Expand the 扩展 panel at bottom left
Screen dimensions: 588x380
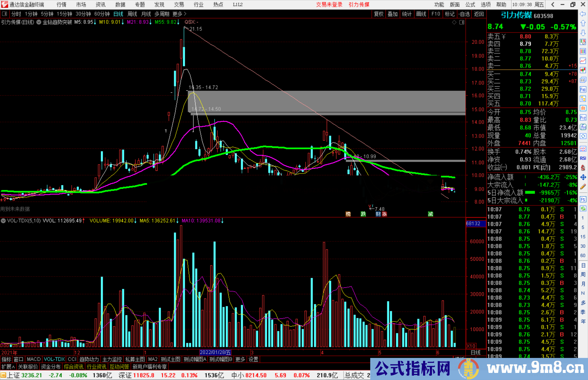(x=8, y=367)
